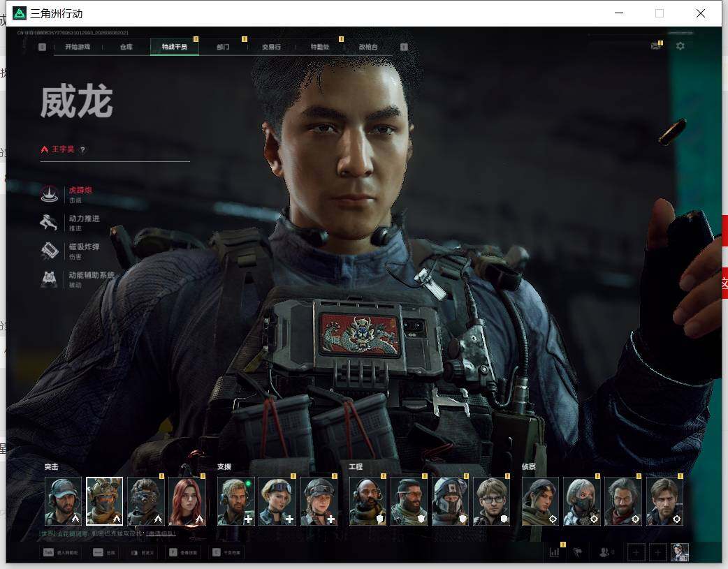Click the flag icon in bottom bar
The width and height of the screenshot is (728, 569).
578,552
